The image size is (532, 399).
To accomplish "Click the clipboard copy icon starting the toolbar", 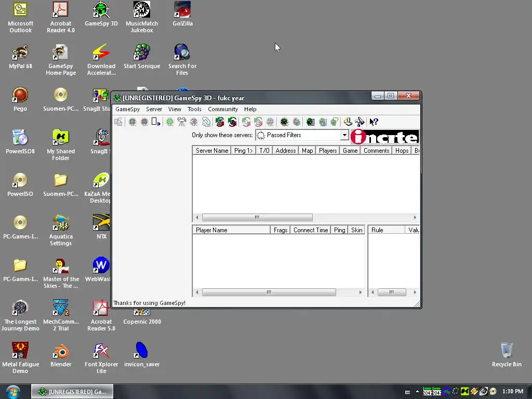I will point(118,122).
